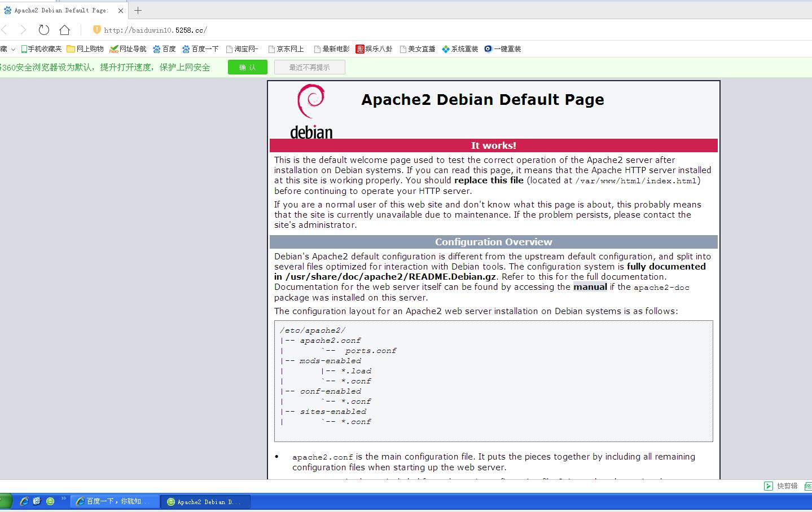The image size is (812, 512).
Task: Click the 'Apache2 Debian Default Page' title heading
Action: tap(482, 100)
